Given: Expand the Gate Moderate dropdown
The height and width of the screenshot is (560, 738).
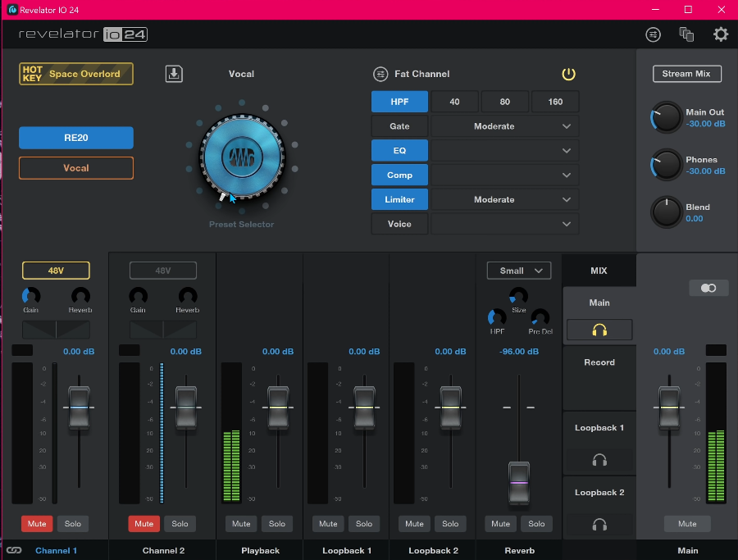Looking at the screenshot, I should point(505,126).
